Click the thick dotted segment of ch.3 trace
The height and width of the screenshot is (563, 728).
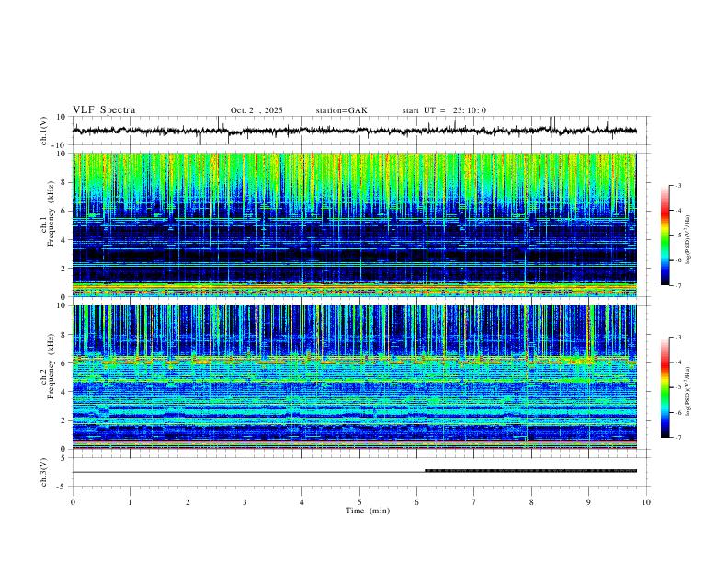coord(530,471)
